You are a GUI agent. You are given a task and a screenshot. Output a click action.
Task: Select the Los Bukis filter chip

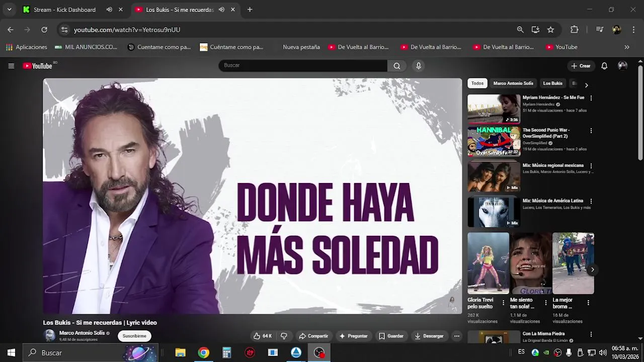[552, 83]
